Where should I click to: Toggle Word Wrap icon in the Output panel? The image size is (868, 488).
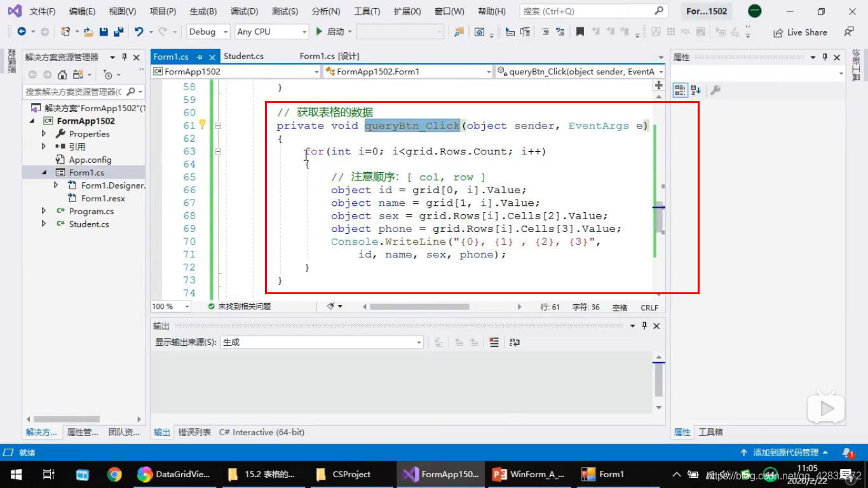click(x=515, y=342)
